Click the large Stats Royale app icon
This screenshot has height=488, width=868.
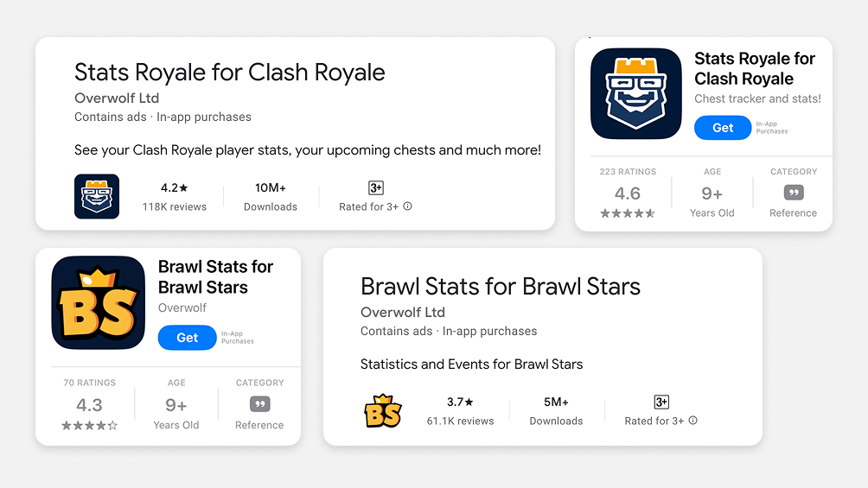[635, 94]
